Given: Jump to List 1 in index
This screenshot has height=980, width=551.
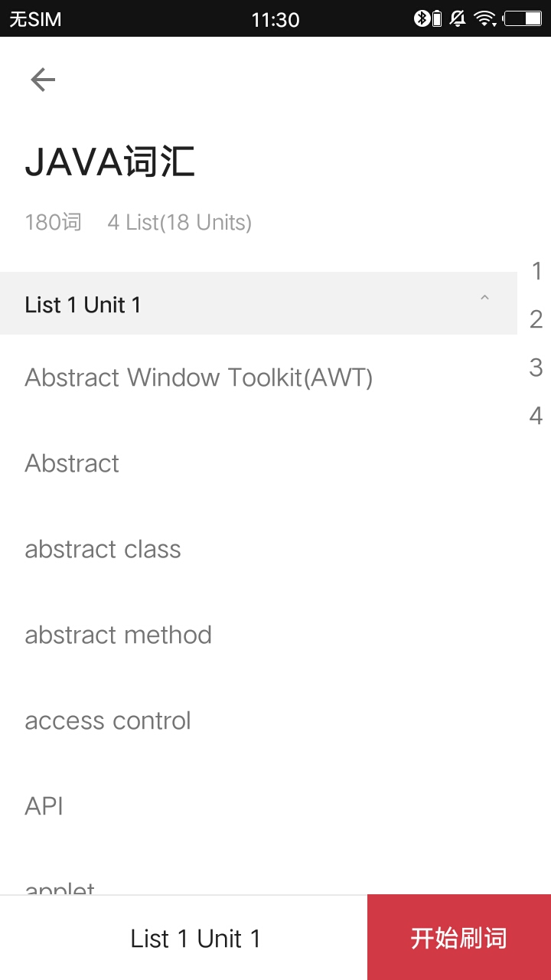Looking at the screenshot, I should [x=536, y=271].
